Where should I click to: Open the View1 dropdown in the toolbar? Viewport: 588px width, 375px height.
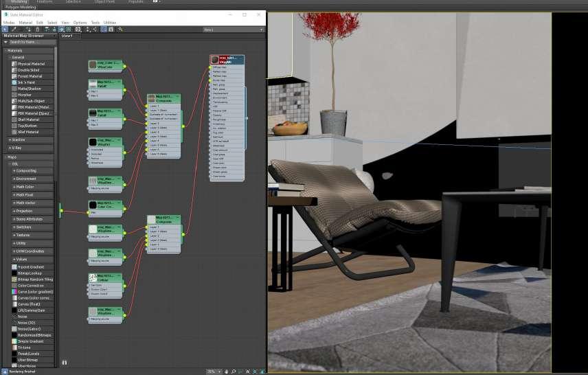pos(234,30)
